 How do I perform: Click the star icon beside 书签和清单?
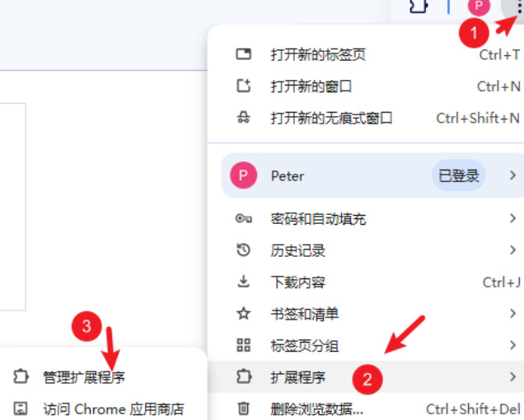tap(243, 314)
